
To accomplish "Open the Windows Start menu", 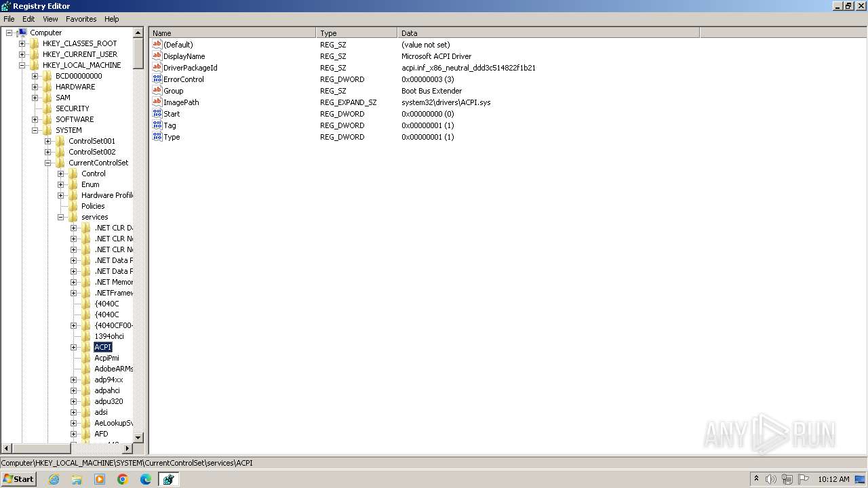I will (19, 479).
